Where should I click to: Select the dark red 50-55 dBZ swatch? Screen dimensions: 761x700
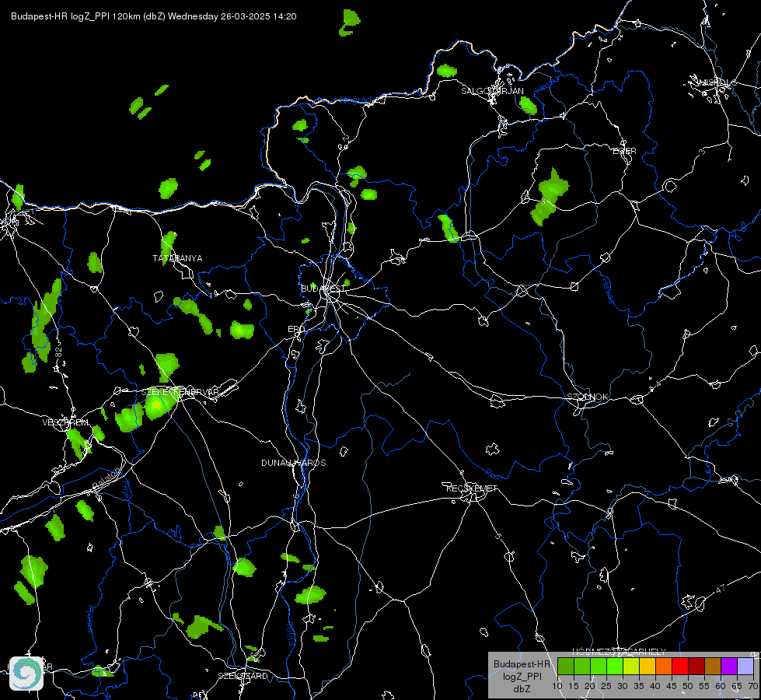696,666
